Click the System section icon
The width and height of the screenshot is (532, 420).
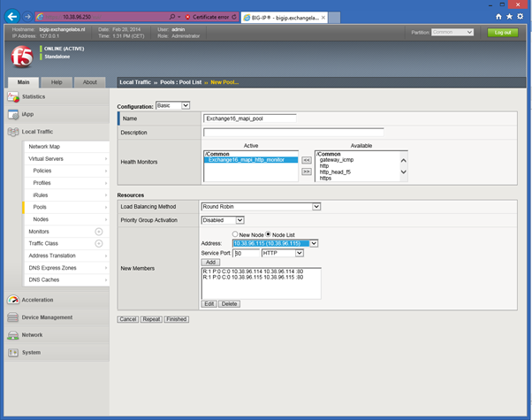pyautogui.click(x=13, y=352)
